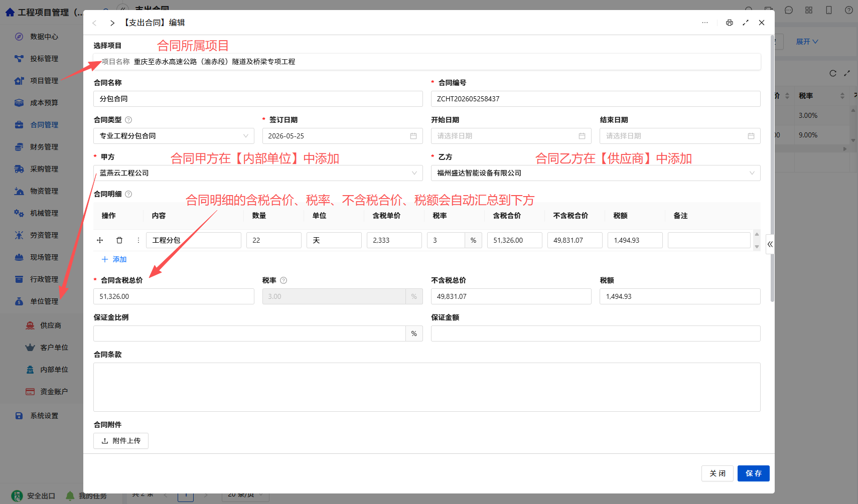
Task: Click the 保存 button
Action: 753,473
